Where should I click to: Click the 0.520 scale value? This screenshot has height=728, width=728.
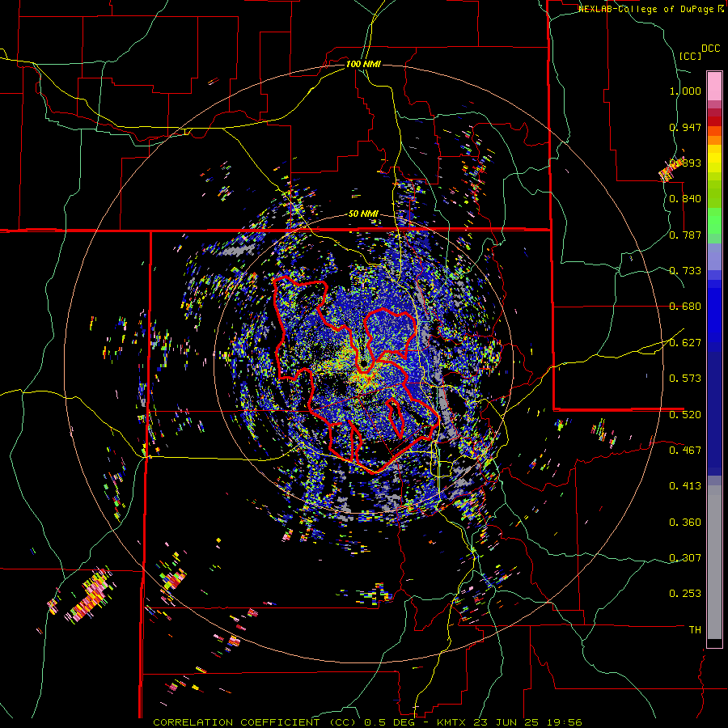coord(685,414)
